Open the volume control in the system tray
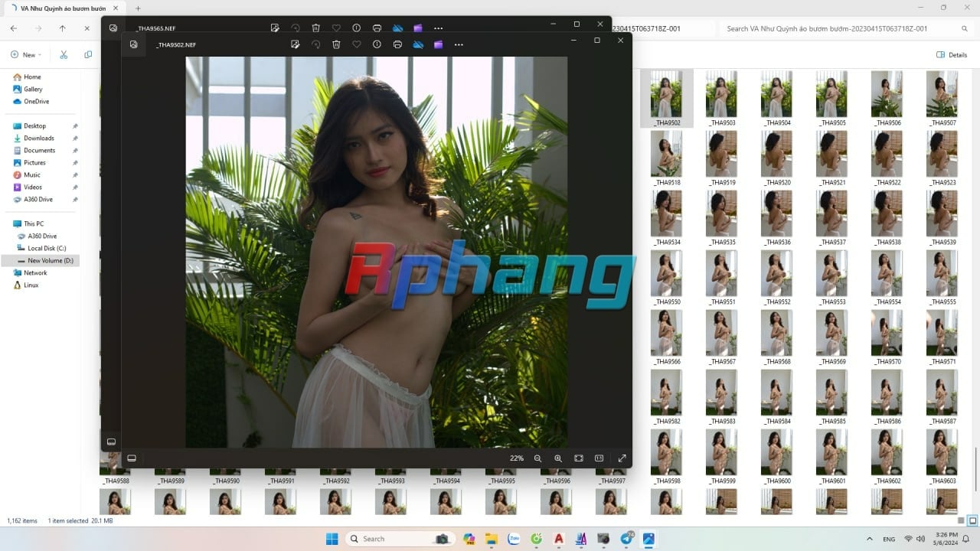 tap(920, 539)
